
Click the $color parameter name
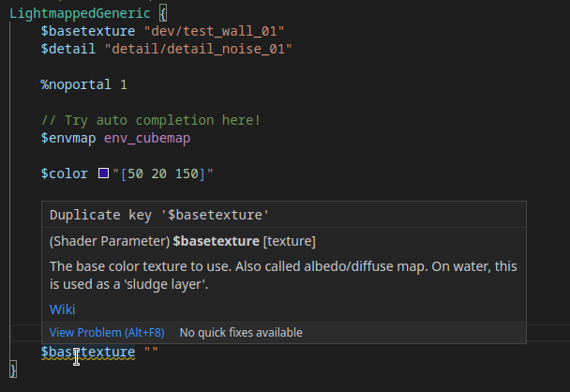click(x=65, y=173)
